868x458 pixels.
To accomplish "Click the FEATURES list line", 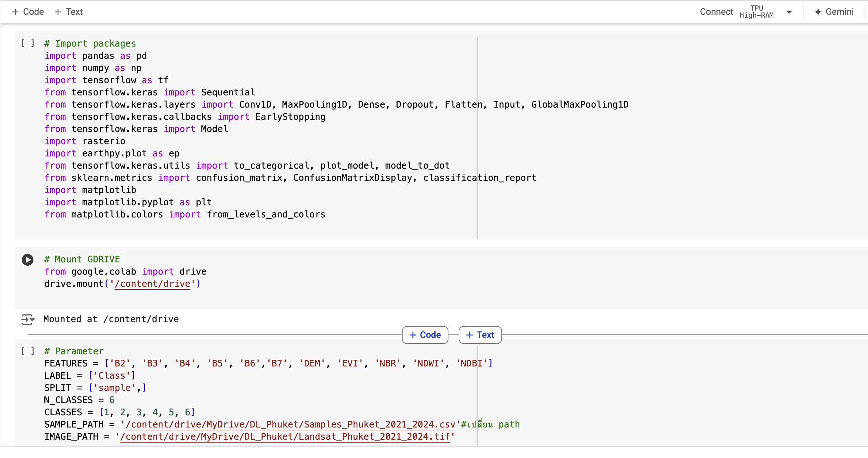I will click(269, 363).
